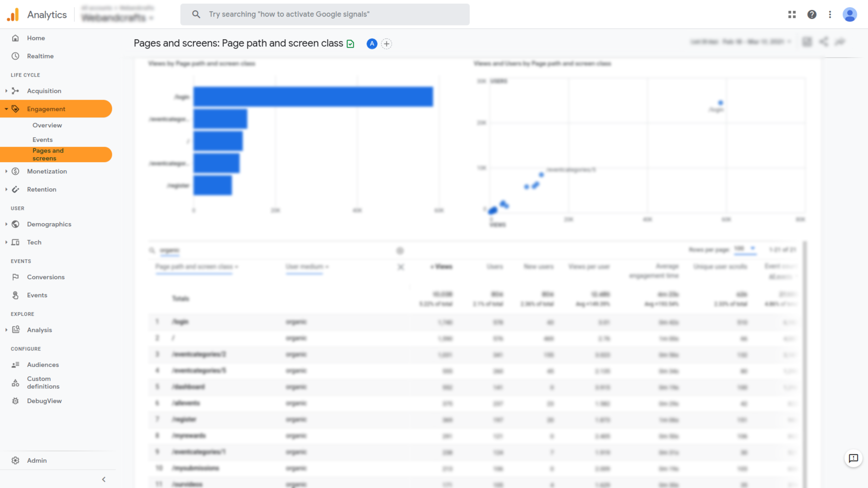Open the Audiences configuration
The width and height of the screenshot is (868, 488).
pyautogui.click(x=43, y=365)
